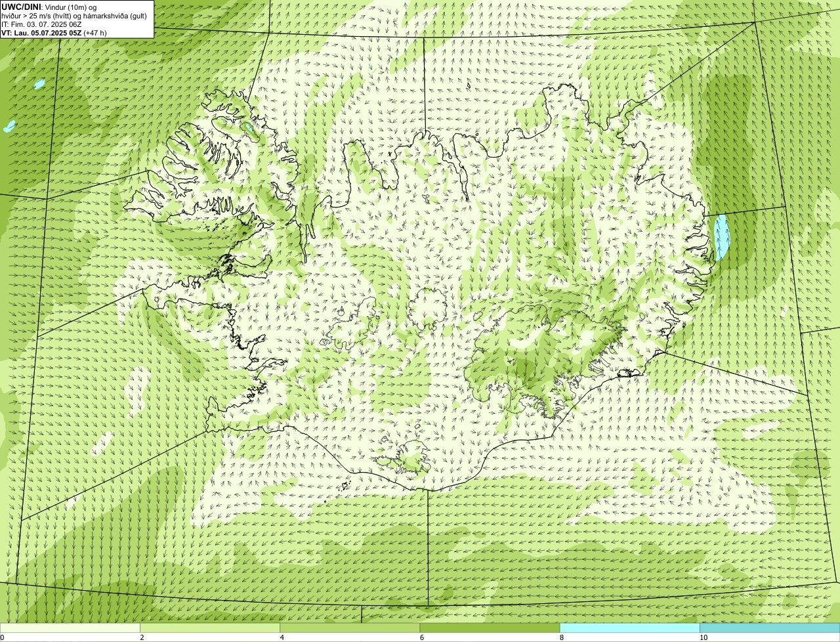Click the '8' tick label on the color scale
Image resolution: width=840 pixels, height=642 pixels.
pos(561,637)
